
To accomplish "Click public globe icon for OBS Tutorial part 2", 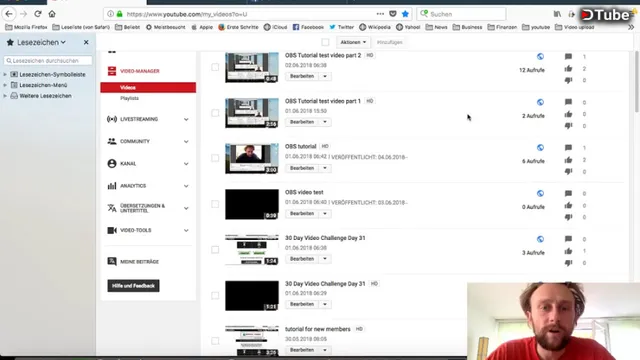I will pos(540,56).
